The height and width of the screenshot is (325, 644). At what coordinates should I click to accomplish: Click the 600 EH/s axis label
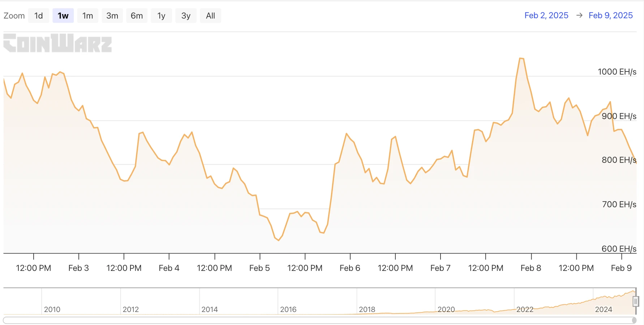[619, 248]
